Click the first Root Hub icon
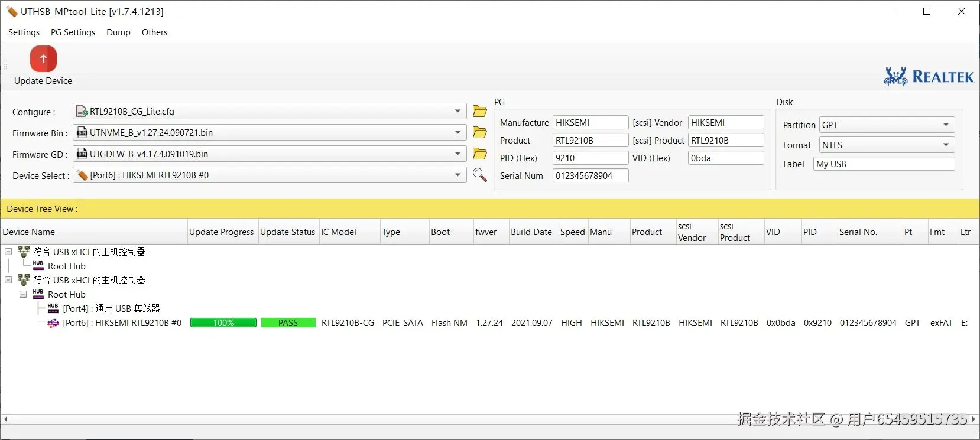The width and height of the screenshot is (980, 440). [x=38, y=266]
